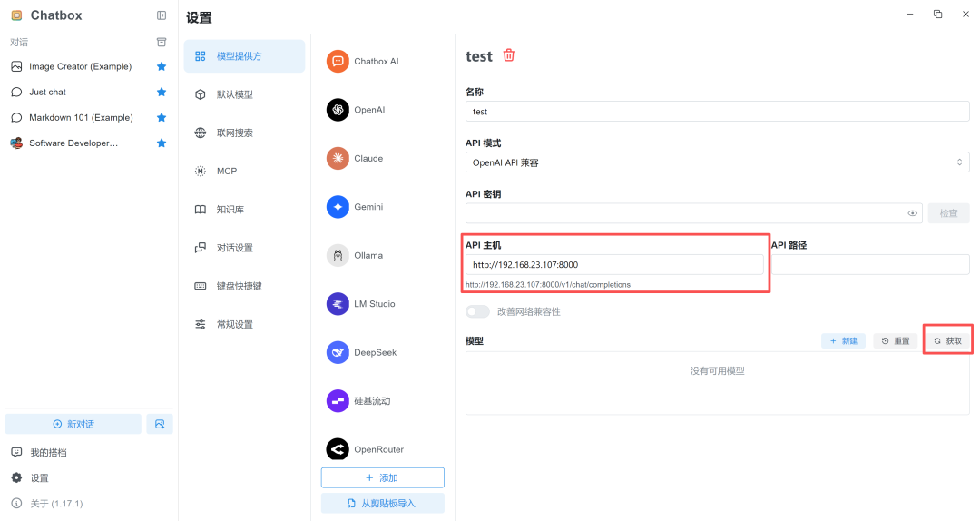Screen dimensions: 980x521
Task: Minimize the Chatbox window
Action: coord(910,15)
